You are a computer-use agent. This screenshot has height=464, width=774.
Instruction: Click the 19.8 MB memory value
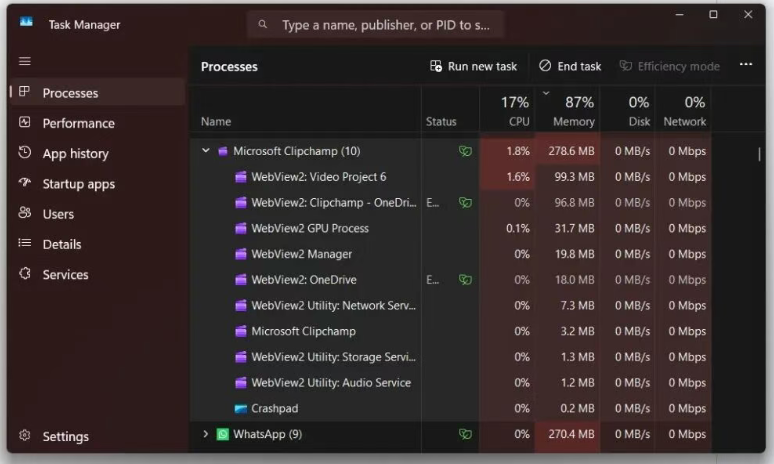(x=574, y=254)
